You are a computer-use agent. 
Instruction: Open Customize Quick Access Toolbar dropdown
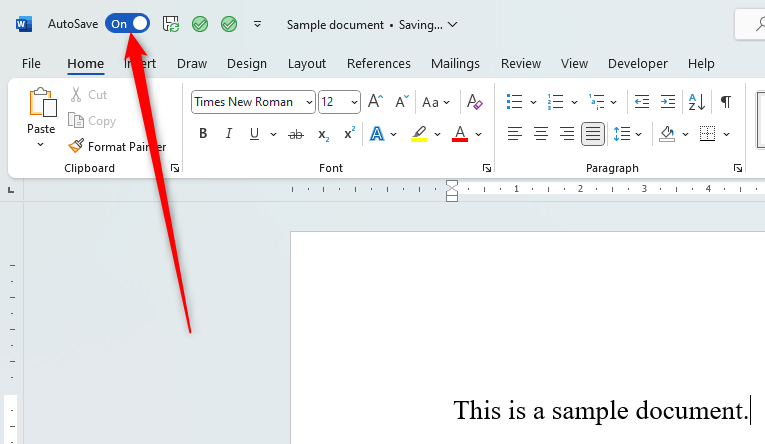click(x=257, y=24)
